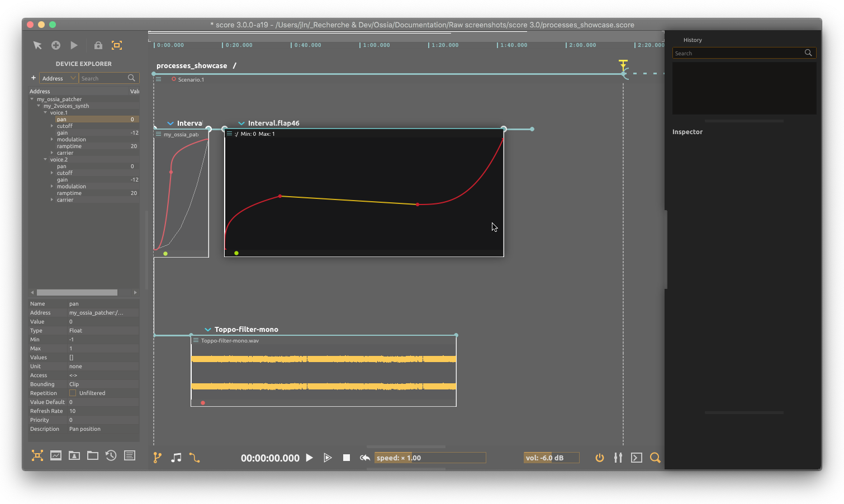Screen dimensions: 844x504
Task: Click the play-from-here outlined triangle
Action: (328, 458)
